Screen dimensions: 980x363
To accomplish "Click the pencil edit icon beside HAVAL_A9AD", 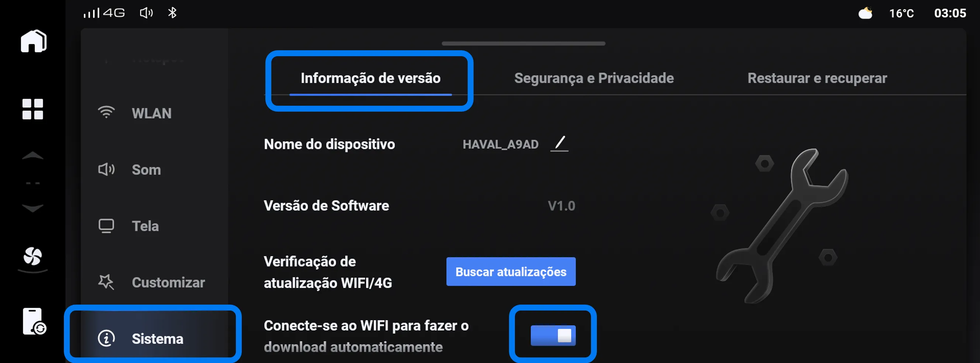I will [559, 144].
